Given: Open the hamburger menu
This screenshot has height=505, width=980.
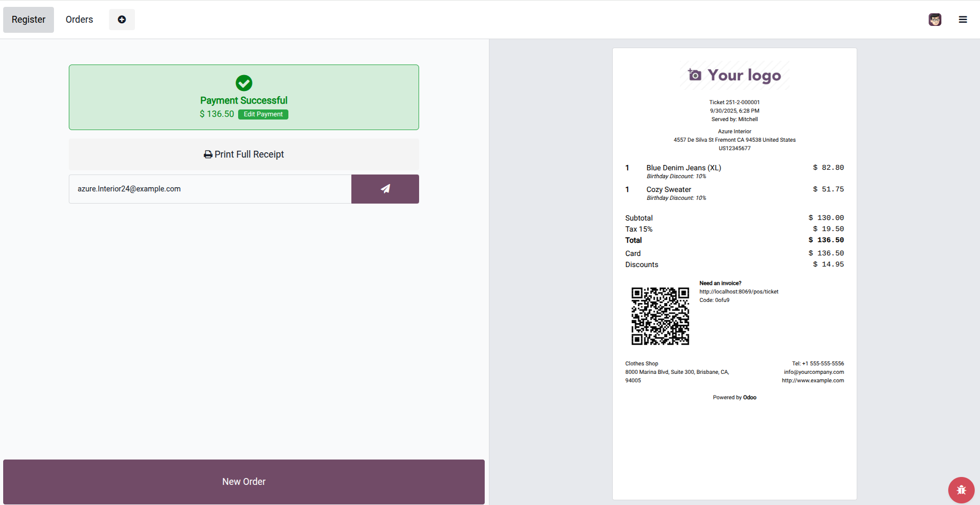Looking at the screenshot, I should (x=963, y=20).
